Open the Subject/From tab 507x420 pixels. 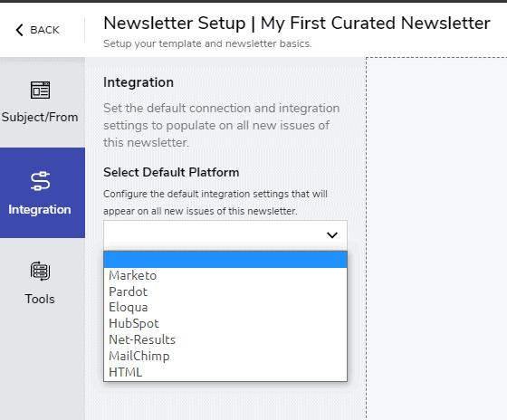pyautogui.click(x=43, y=102)
